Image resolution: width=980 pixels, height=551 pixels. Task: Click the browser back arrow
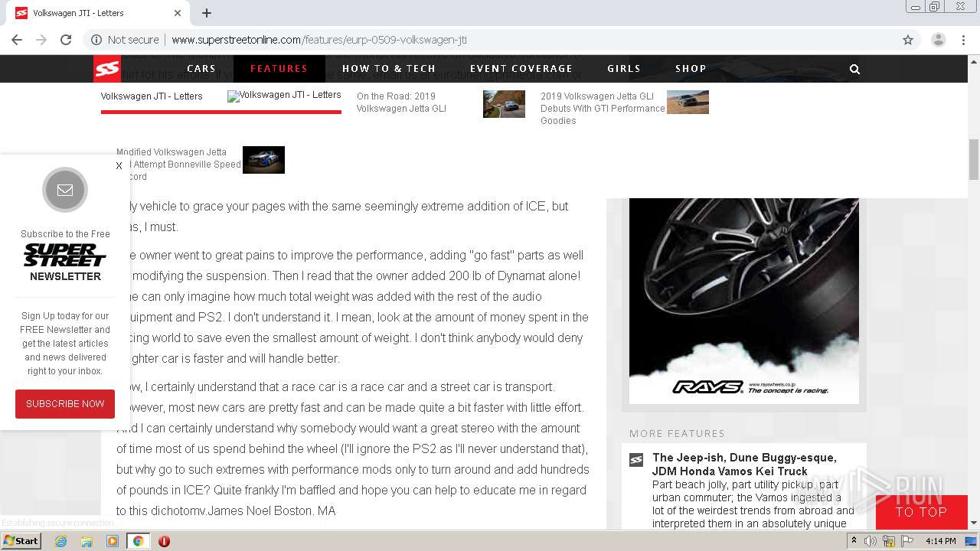point(17,40)
